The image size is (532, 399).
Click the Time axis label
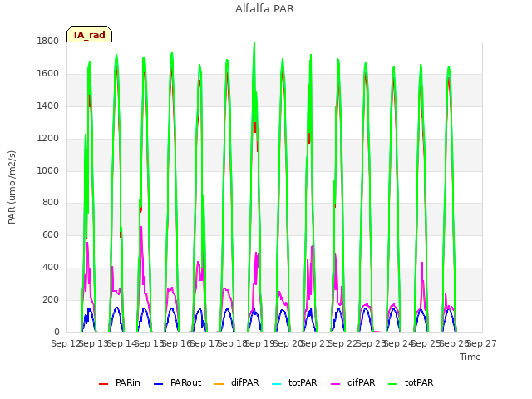click(x=470, y=357)
